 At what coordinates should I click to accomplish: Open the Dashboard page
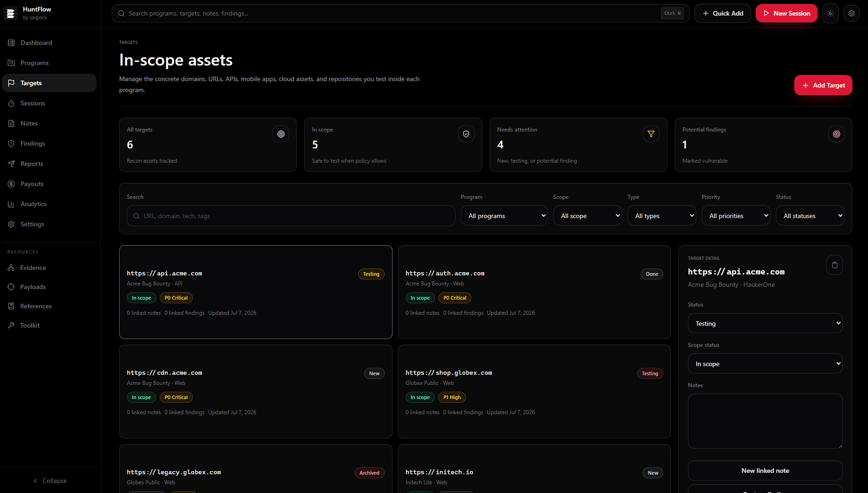49,43
